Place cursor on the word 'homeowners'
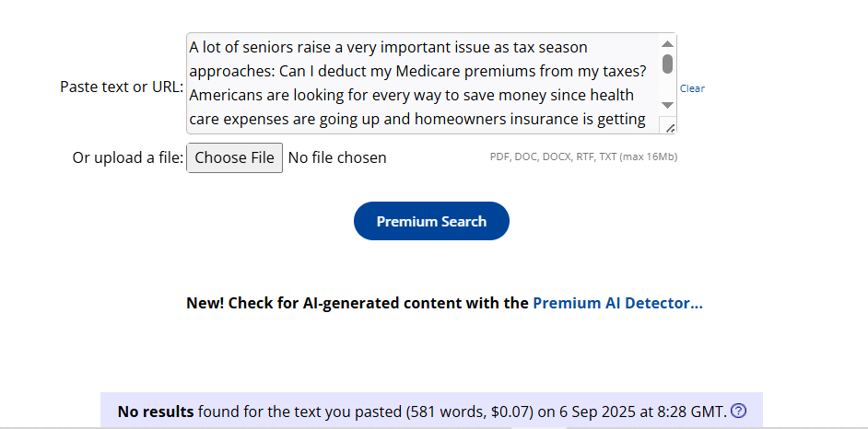 pyautogui.click(x=455, y=119)
